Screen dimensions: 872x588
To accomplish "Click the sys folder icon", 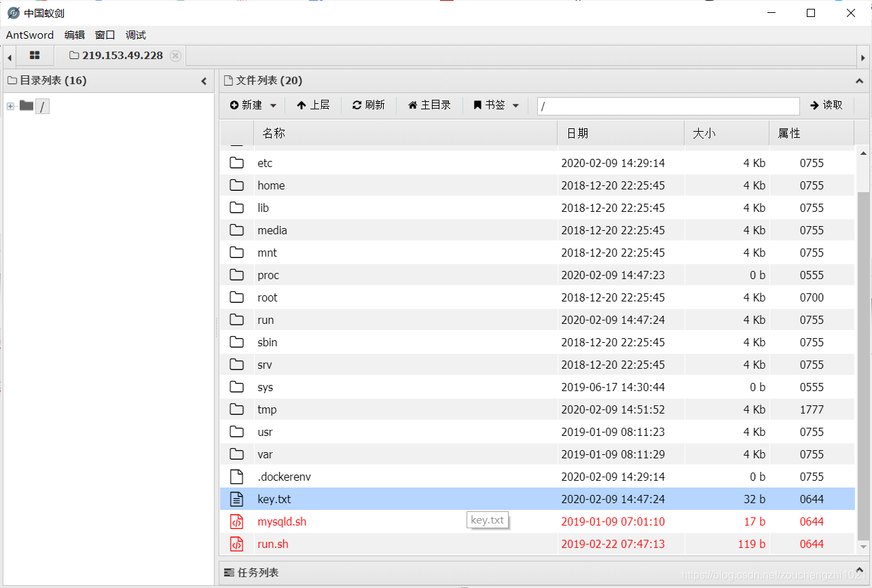I will point(236,387).
